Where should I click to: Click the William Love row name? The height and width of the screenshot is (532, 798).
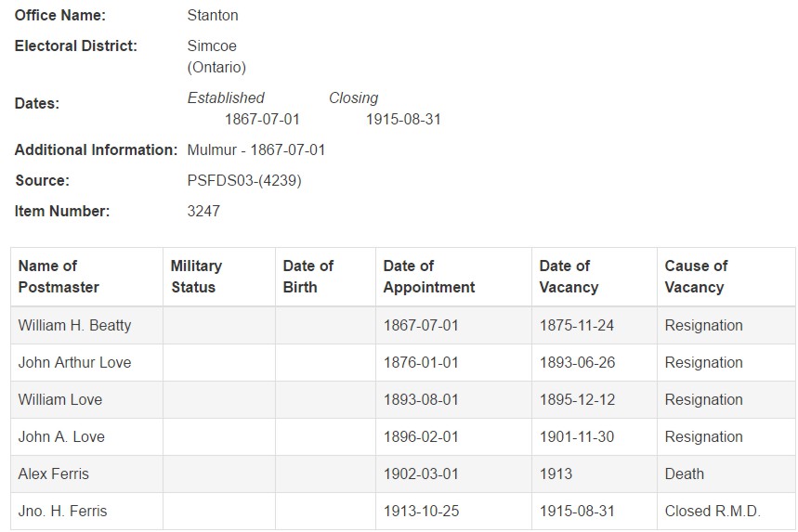pos(60,400)
